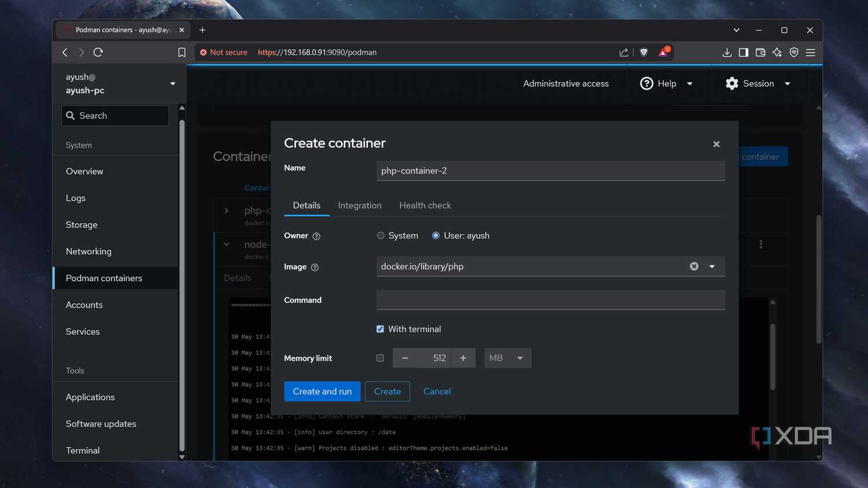Click the Create button

[x=388, y=391]
